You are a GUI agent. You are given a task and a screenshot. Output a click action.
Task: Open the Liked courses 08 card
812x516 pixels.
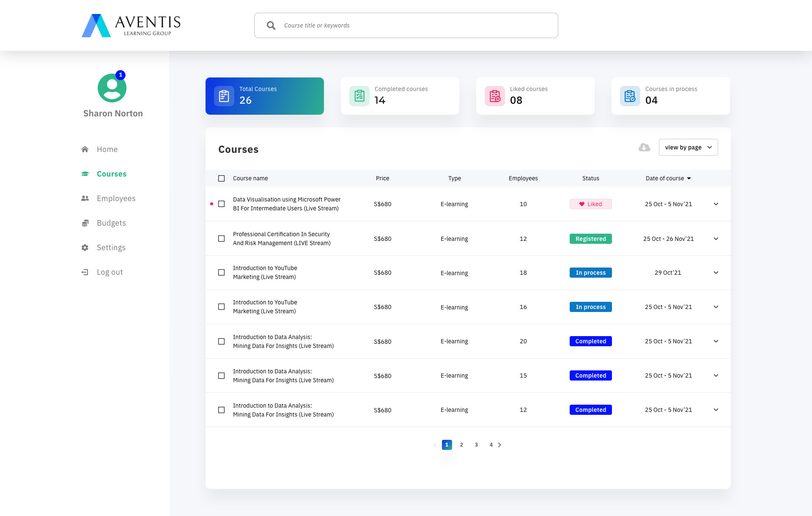click(x=535, y=96)
